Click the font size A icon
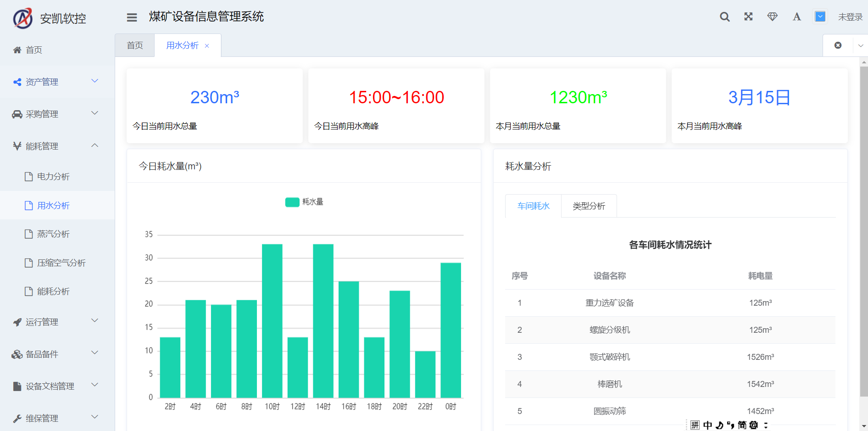The height and width of the screenshot is (431, 868). pos(797,17)
